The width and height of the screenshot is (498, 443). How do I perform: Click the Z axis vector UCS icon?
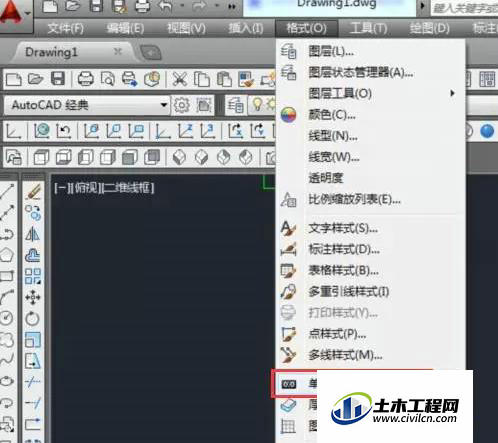coord(185,131)
